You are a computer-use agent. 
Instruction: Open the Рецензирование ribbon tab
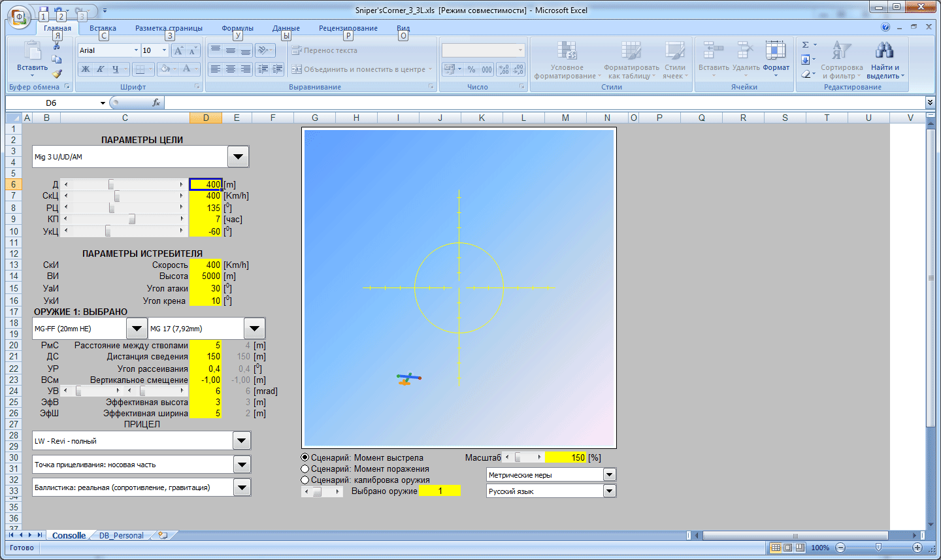[348, 28]
